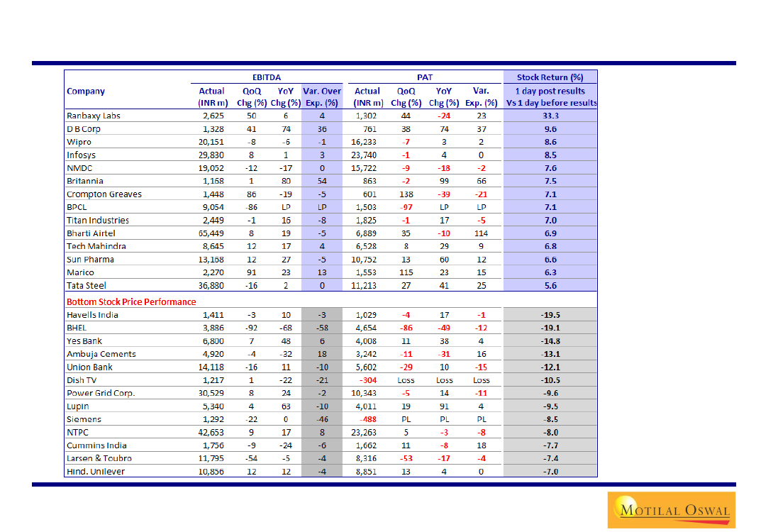The height and width of the screenshot is (532, 768).
Task: Select Havells India stock return -19.5
Action: (550, 315)
